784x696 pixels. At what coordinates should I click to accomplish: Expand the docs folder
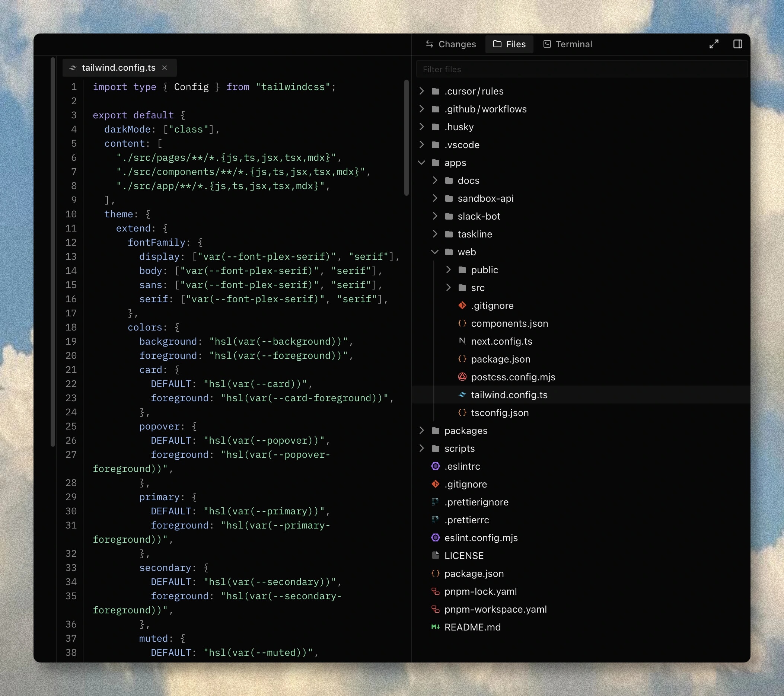[x=434, y=180]
